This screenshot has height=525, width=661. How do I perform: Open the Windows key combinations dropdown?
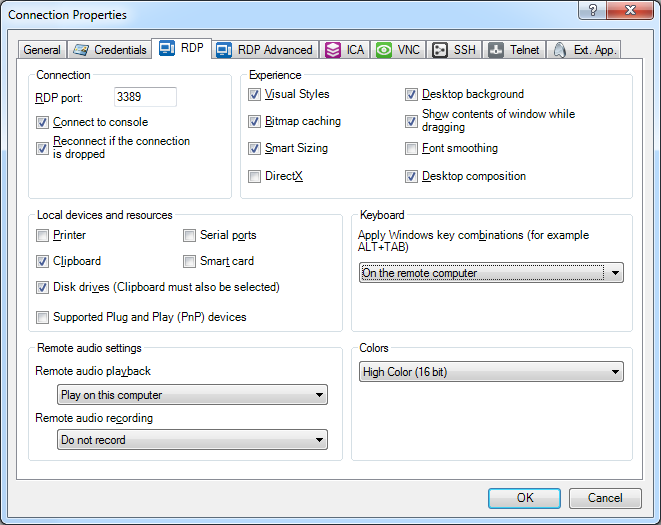coord(491,273)
